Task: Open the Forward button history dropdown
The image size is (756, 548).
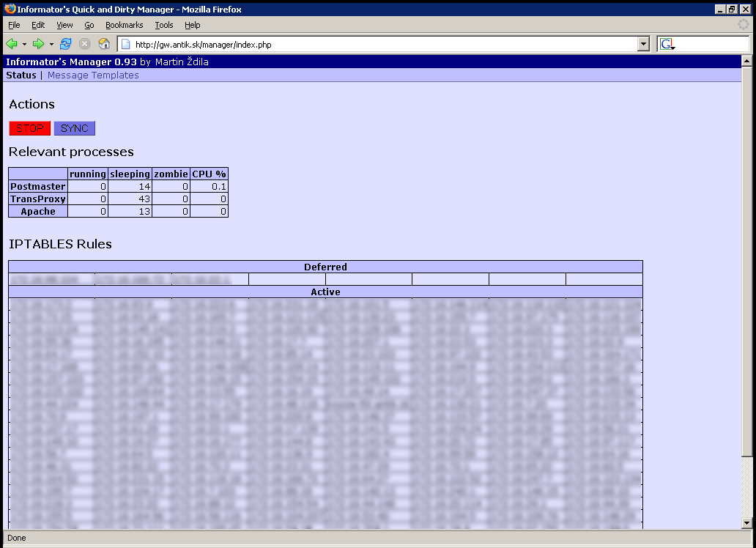Action: click(51, 45)
